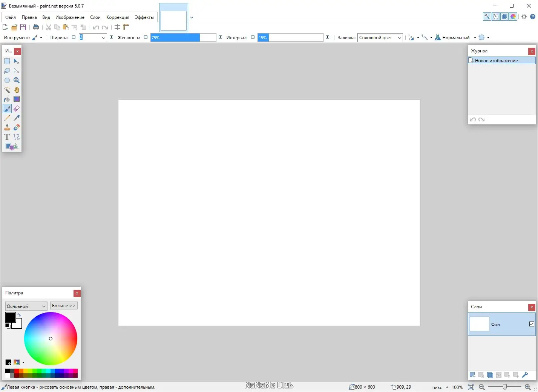Adjust the Жесткость hardness slider bar
The image size is (538, 392).
click(x=183, y=38)
